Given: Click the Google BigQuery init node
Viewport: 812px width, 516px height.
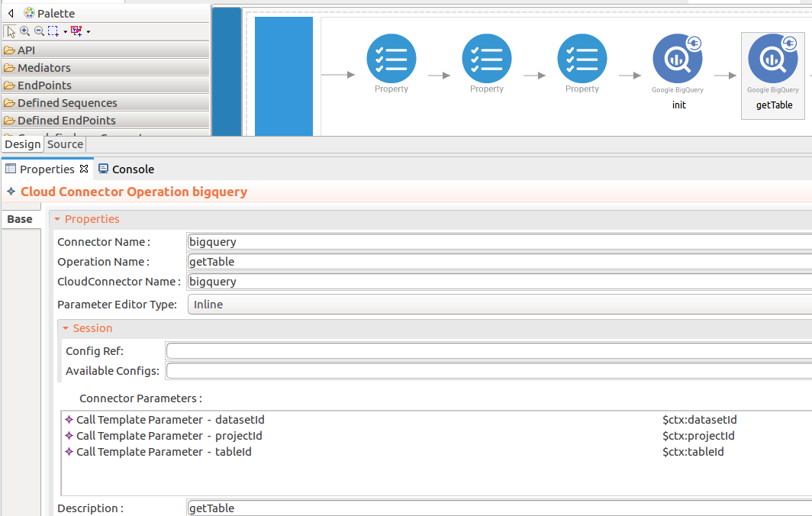Looking at the screenshot, I should coord(678,60).
